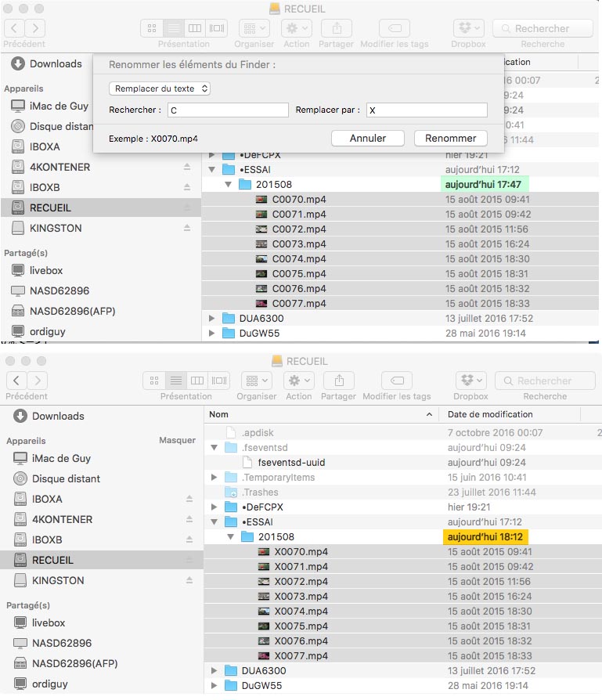Click Masquer next to Appareils
This screenshot has width=602, height=700.
point(177,440)
